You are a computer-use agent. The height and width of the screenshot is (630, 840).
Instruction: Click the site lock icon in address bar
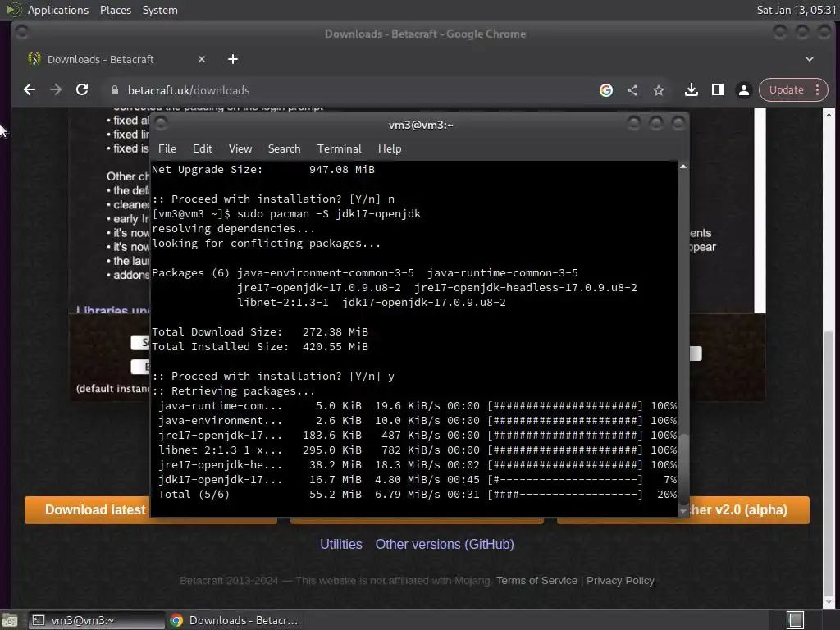coord(115,90)
